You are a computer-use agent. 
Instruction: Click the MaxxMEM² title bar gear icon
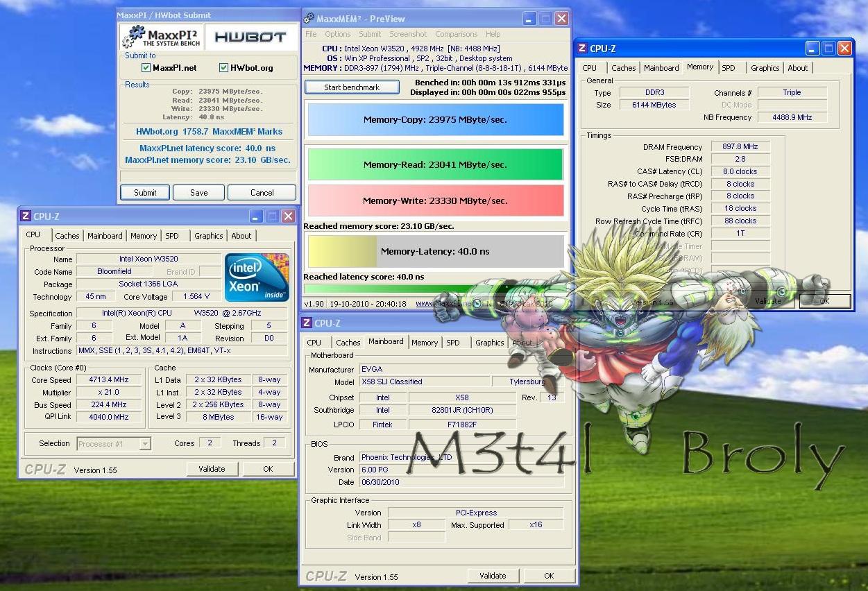[310, 19]
